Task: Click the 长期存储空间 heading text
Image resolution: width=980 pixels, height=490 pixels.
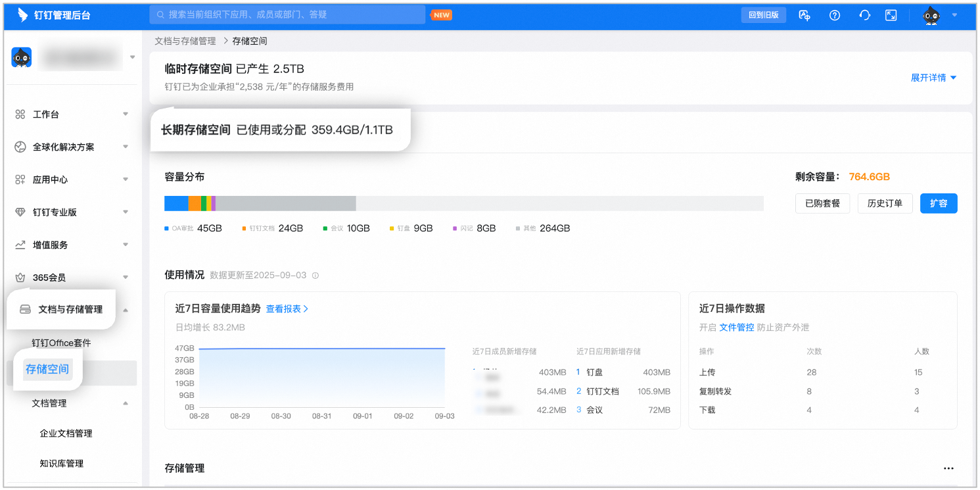Action: pos(196,130)
